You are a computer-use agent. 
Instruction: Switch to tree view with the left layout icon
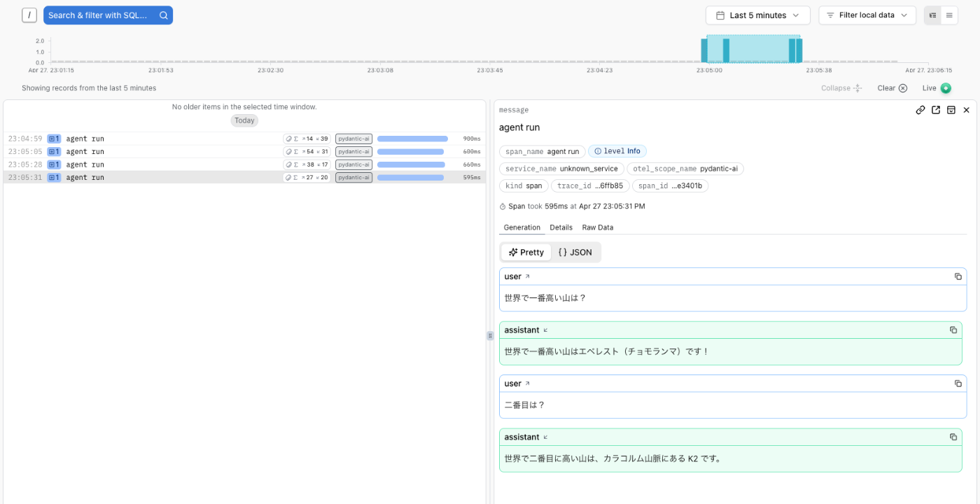932,15
